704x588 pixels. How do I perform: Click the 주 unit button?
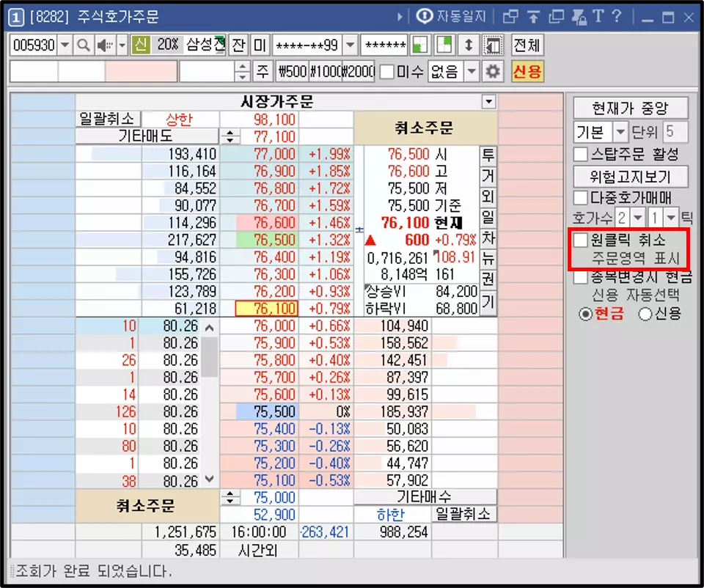263,72
